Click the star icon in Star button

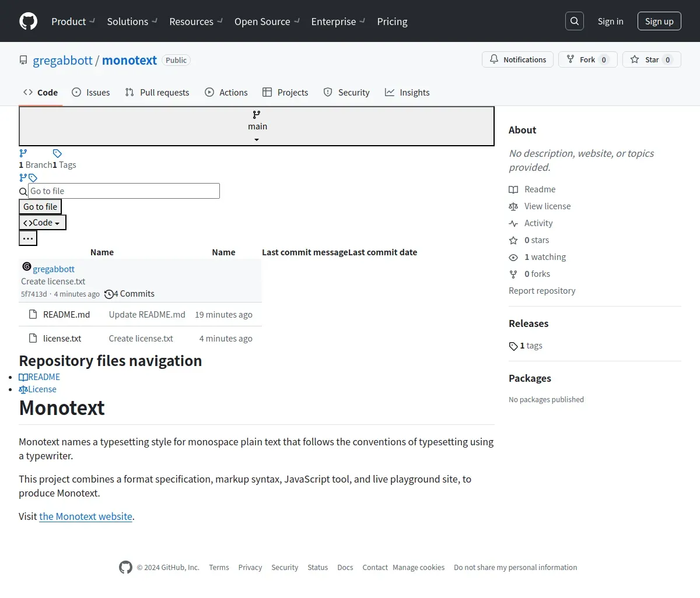pyautogui.click(x=635, y=59)
